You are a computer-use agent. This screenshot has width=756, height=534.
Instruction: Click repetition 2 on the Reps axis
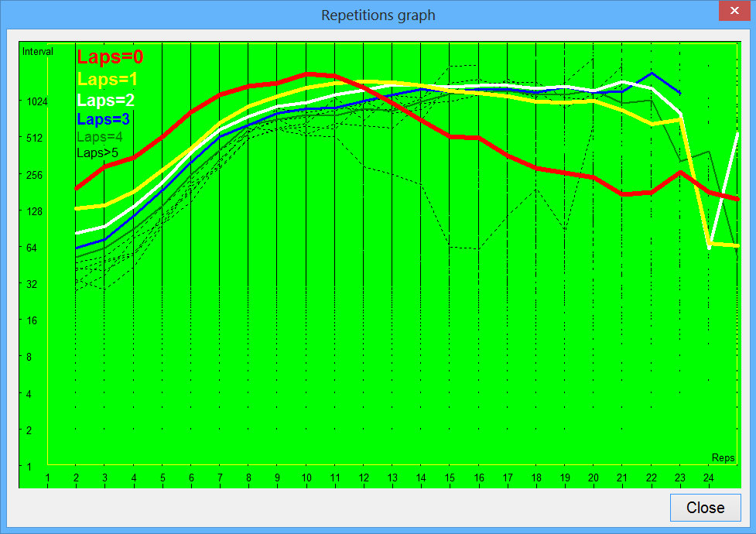click(x=76, y=478)
